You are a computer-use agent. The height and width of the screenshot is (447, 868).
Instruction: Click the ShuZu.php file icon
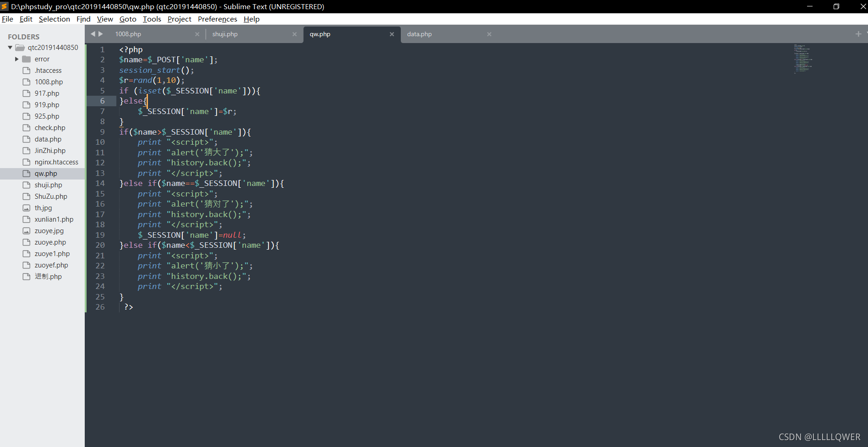click(x=27, y=196)
